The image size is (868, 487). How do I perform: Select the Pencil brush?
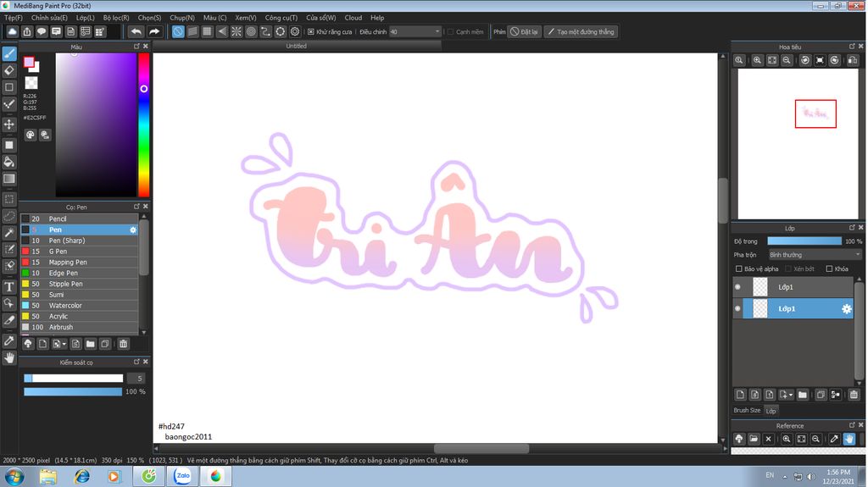click(x=79, y=219)
